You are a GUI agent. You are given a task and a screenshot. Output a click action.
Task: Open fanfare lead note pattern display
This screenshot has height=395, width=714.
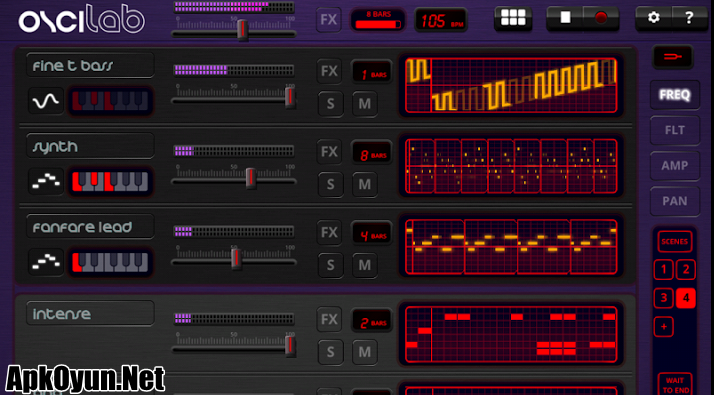511,246
